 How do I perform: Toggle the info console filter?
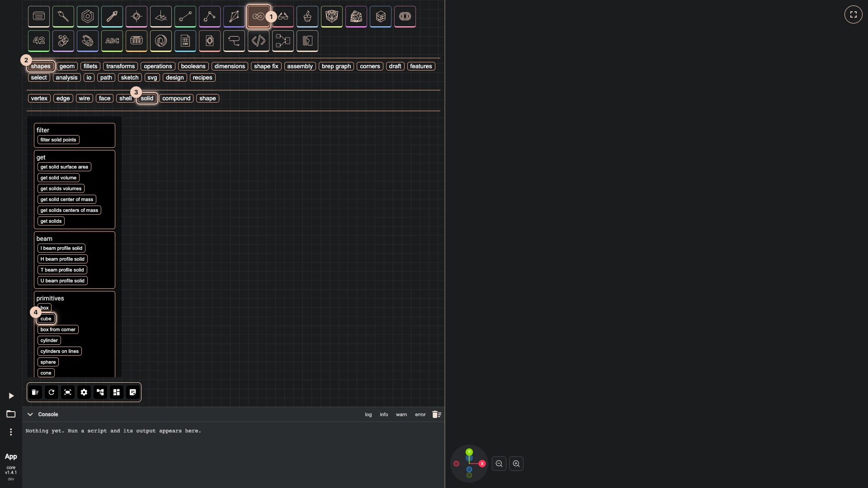(x=384, y=414)
